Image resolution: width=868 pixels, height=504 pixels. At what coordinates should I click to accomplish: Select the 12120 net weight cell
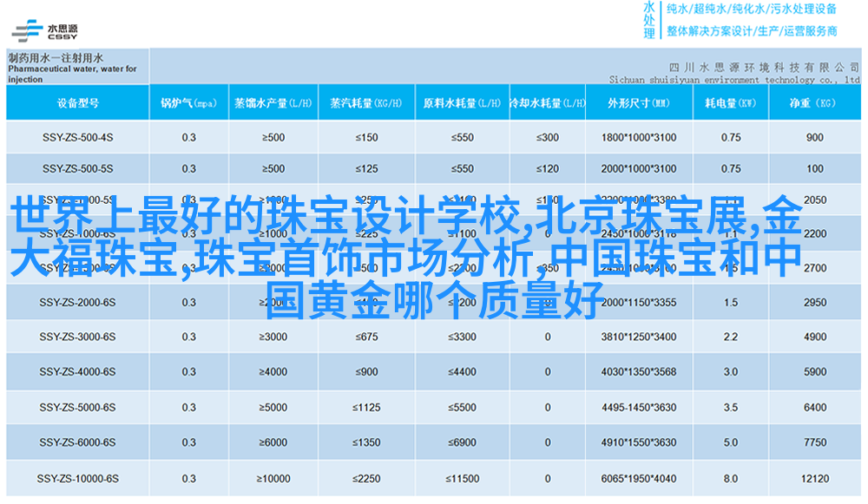814,478
